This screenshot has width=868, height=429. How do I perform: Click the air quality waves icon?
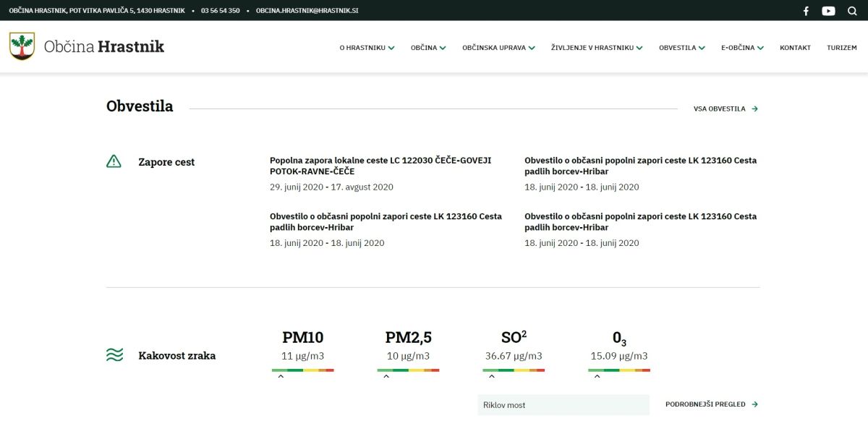(114, 355)
